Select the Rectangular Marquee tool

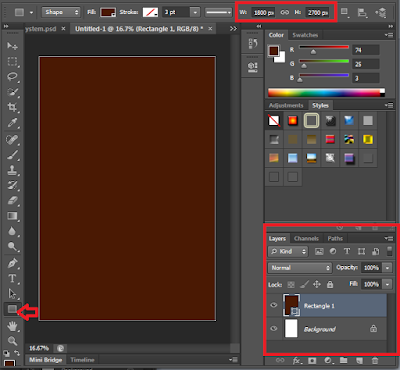click(x=12, y=62)
